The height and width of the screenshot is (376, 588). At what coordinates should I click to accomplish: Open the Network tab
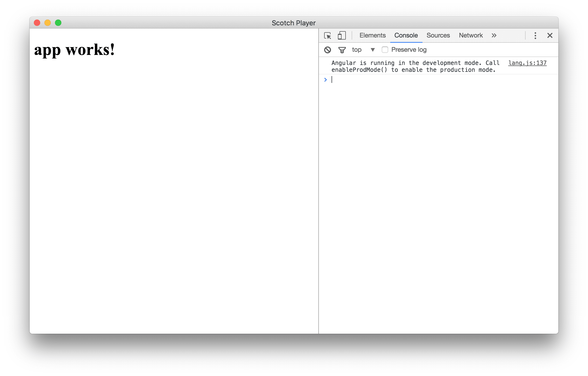click(471, 36)
